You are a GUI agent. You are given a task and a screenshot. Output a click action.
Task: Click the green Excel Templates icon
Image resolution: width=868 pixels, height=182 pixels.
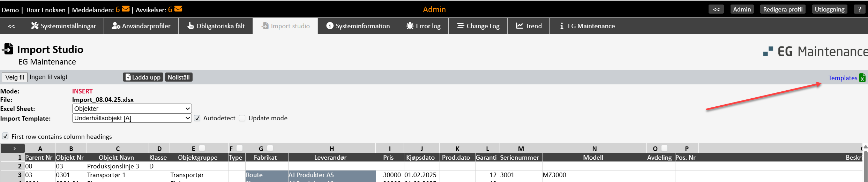[x=862, y=78]
